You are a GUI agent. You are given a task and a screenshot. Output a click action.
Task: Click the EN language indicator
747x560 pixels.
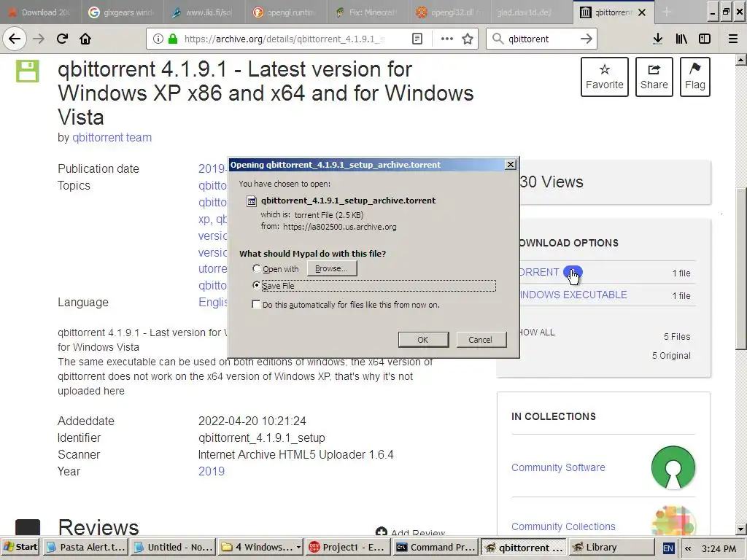point(668,548)
